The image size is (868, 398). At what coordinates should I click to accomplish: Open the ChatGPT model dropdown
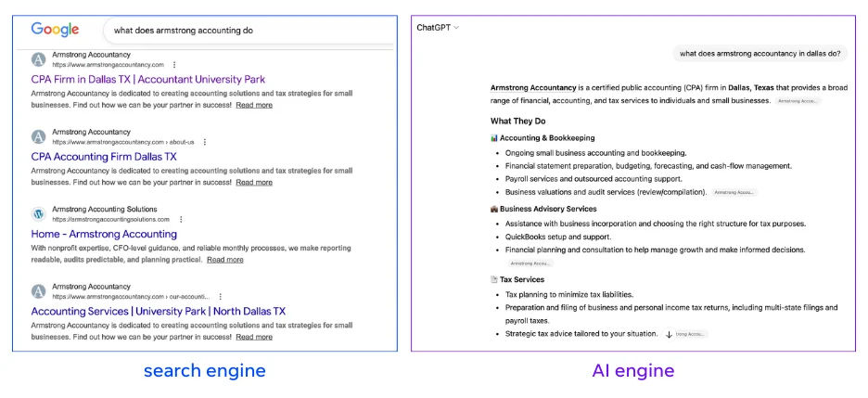point(438,28)
